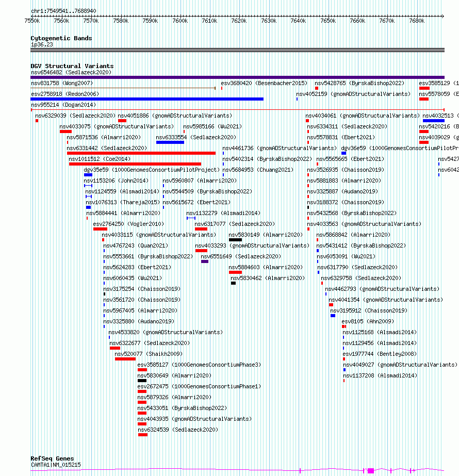Click esv8105 (Ahn2009) label
The width and height of the screenshot is (459, 476).
pyautogui.click(x=368, y=321)
